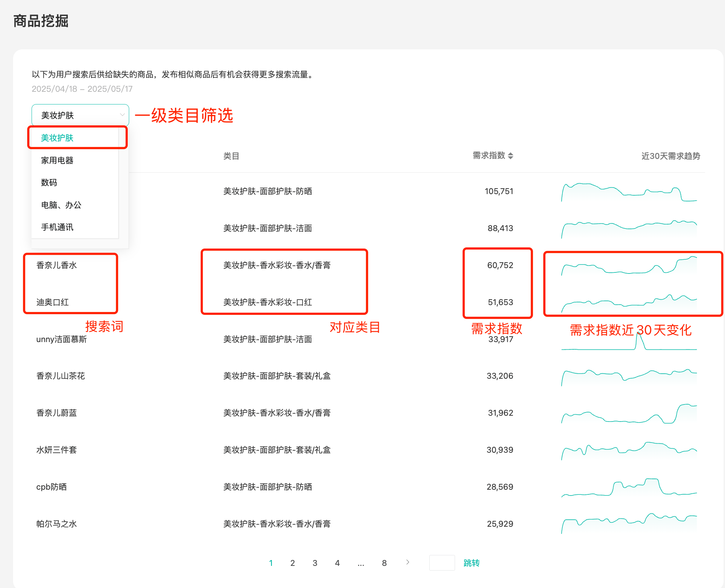
Task: Select 家用电器 from the category list
Action: 57,160
